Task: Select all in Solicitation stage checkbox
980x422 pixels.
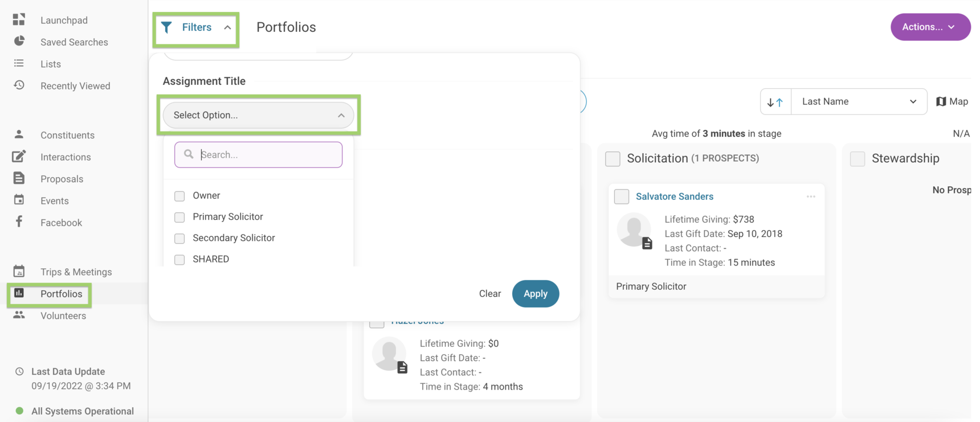Action: [x=612, y=159]
